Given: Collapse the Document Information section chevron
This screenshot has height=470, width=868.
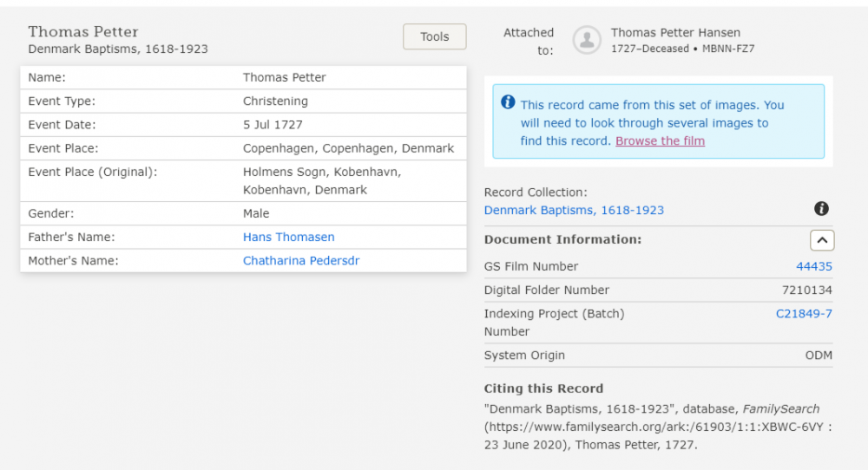Looking at the screenshot, I should coord(821,240).
